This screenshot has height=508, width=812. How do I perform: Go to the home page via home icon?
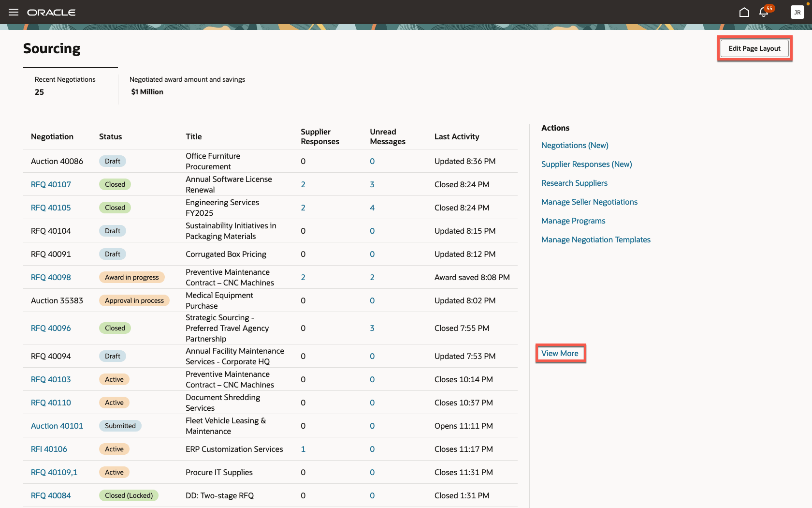(x=744, y=12)
